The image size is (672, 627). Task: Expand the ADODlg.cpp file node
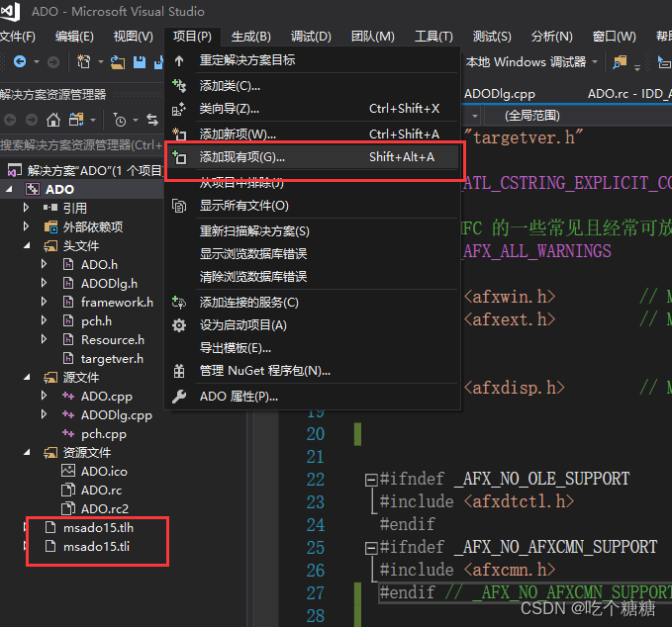click(44, 414)
